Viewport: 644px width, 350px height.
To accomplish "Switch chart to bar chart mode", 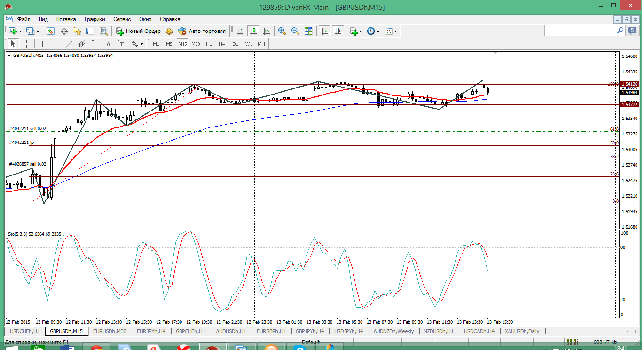I will [240, 31].
